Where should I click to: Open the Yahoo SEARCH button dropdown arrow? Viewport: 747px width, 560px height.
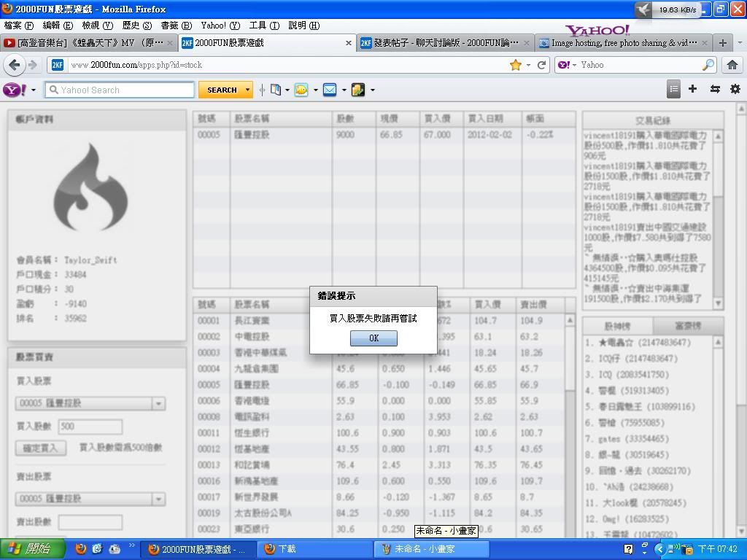point(247,90)
